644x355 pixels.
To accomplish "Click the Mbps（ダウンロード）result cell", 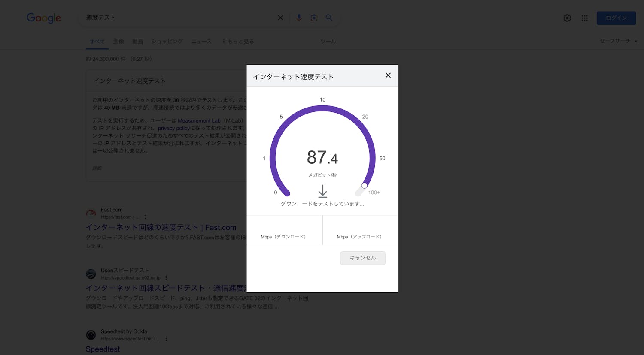I will pos(285,230).
